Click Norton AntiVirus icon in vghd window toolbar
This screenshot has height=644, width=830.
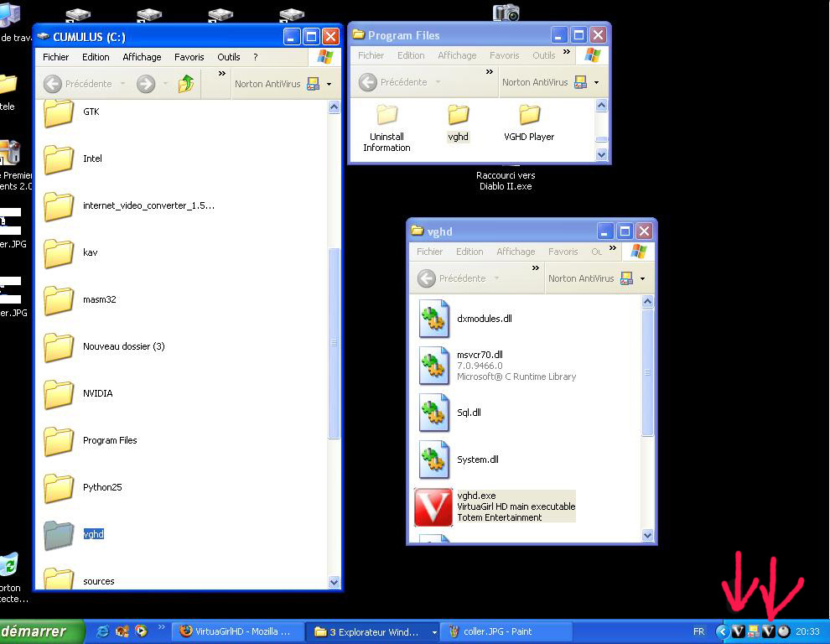pos(627,278)
